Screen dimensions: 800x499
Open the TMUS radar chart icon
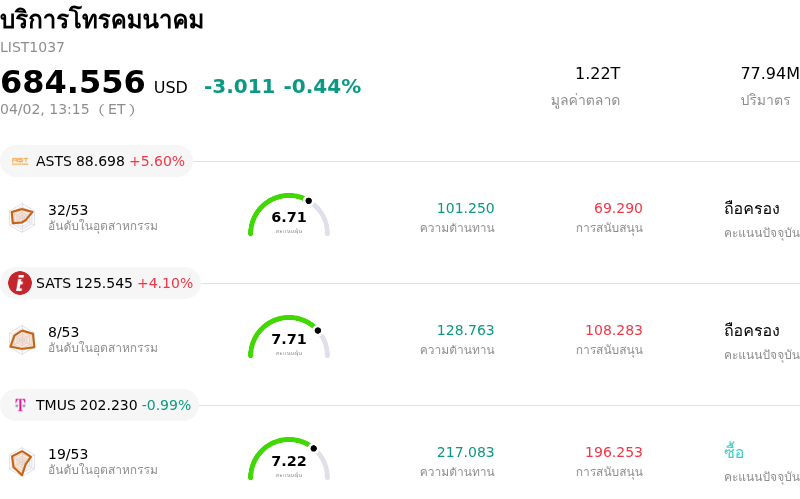click(22, 461)
